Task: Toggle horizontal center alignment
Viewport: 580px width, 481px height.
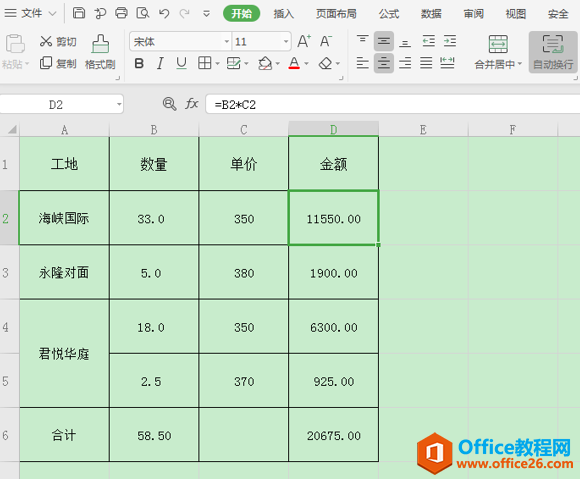Action: point(384,63)
